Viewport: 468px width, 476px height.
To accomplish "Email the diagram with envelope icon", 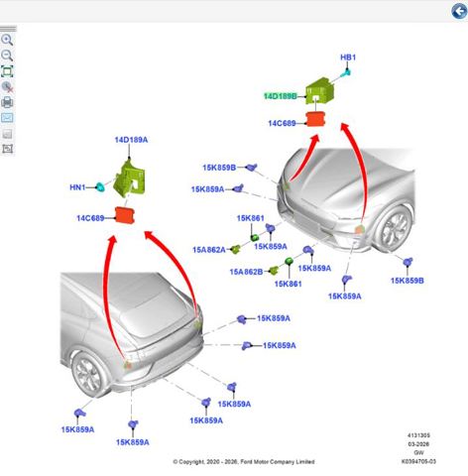I will coord(7,118).
